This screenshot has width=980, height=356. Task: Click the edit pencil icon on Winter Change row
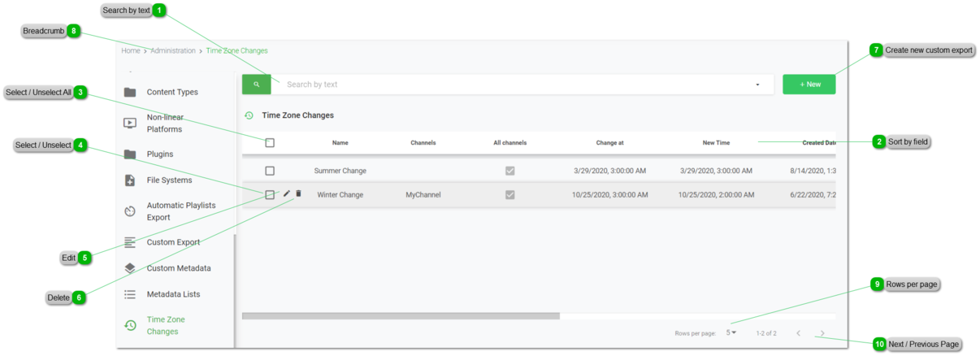[287, 194]
